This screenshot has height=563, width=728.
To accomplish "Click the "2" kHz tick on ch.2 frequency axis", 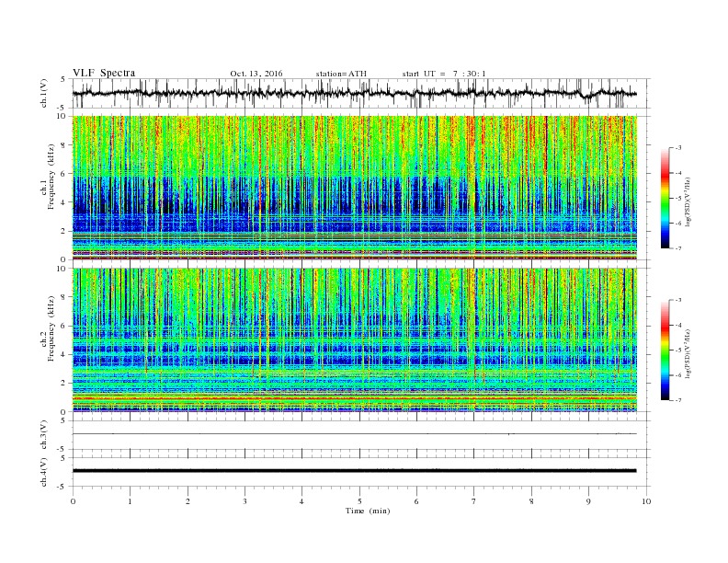I will pos(64,384).
